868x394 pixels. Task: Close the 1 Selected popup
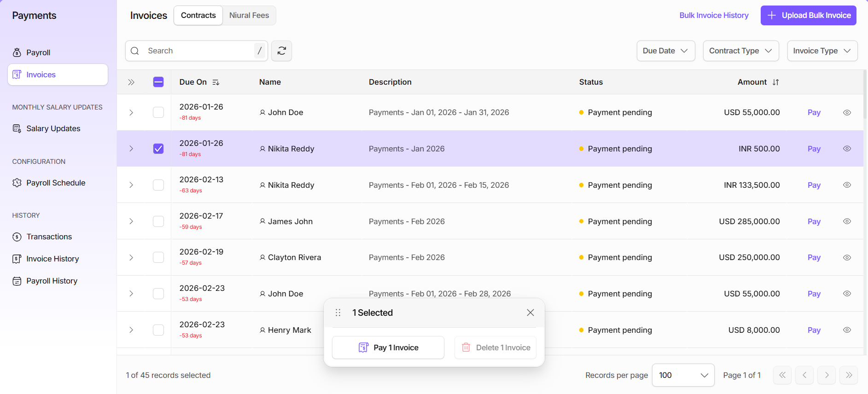click(530, 313)
